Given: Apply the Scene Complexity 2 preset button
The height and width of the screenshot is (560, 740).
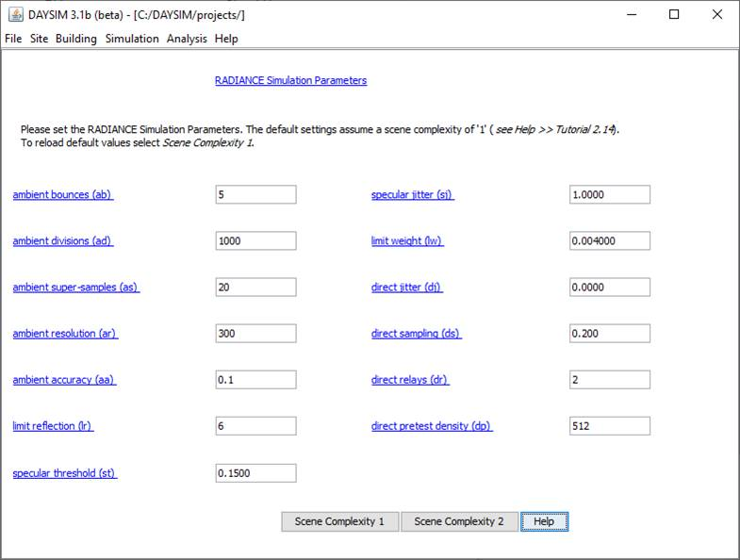Looking at the screenshot, I should tap(459, 521).
